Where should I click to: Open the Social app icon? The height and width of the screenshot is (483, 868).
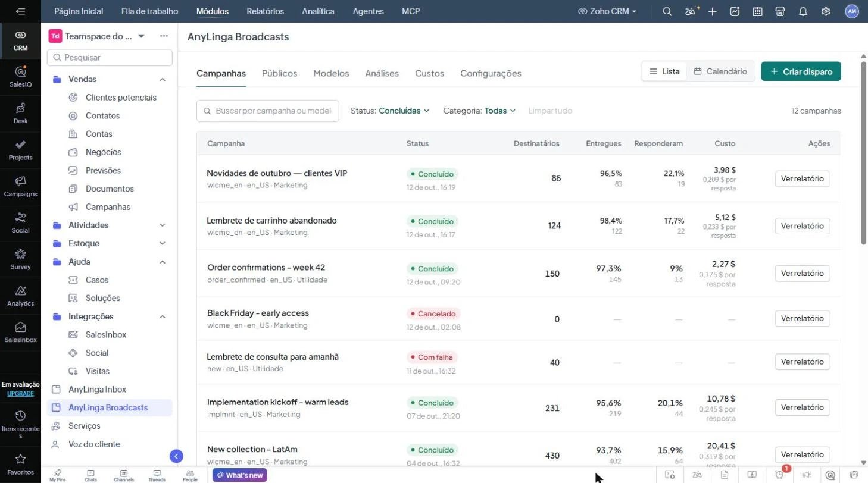coord(20,222)
